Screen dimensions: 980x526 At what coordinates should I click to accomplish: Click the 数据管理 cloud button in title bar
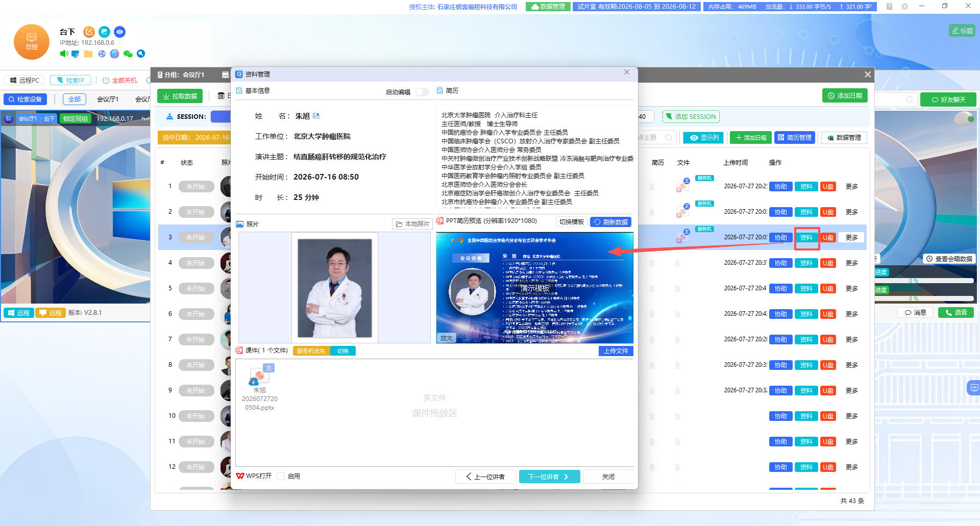[549, 7]
